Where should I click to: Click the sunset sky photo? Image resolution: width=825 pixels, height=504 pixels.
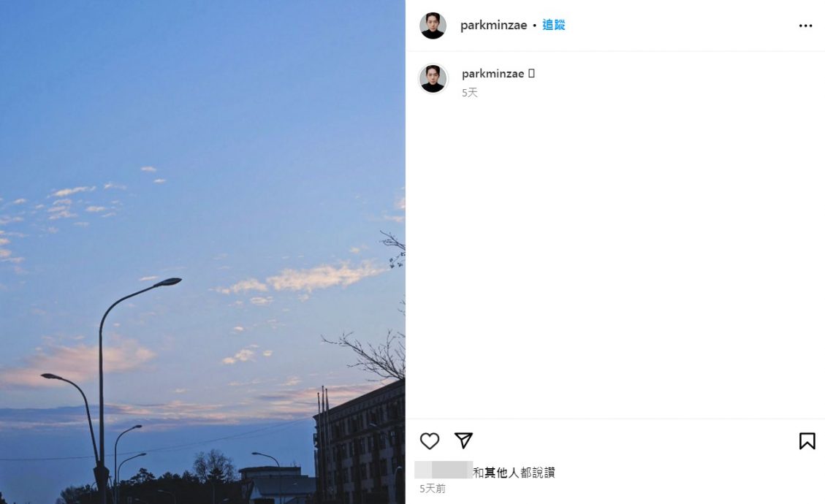pos(202,252)
